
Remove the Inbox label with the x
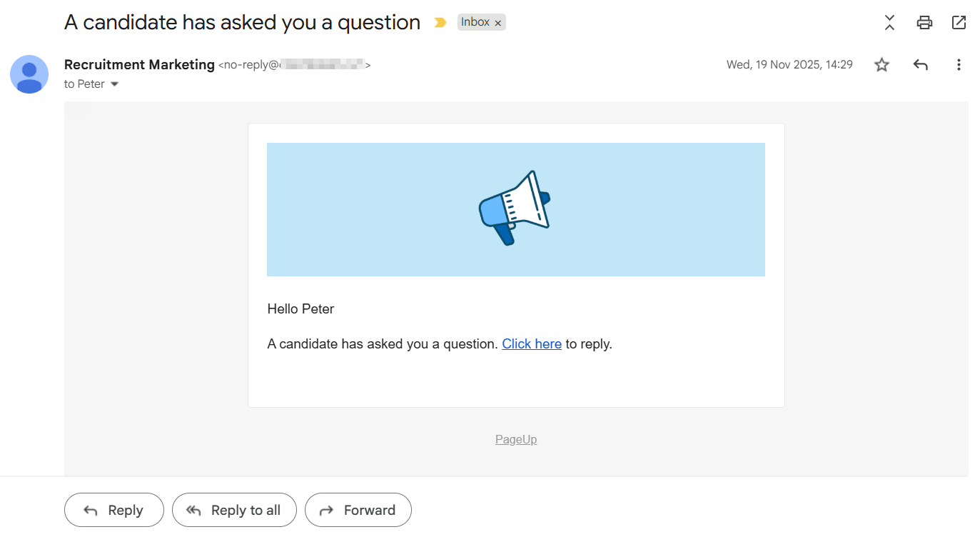click(x=498, y=23)
